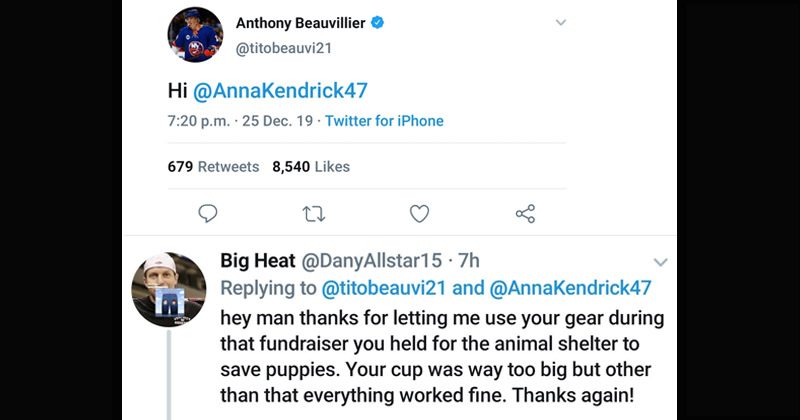Retweet Anthony Beauvillier's tweet
The image size is (800, 420).
pyautogui.click(x=315, y=213)
